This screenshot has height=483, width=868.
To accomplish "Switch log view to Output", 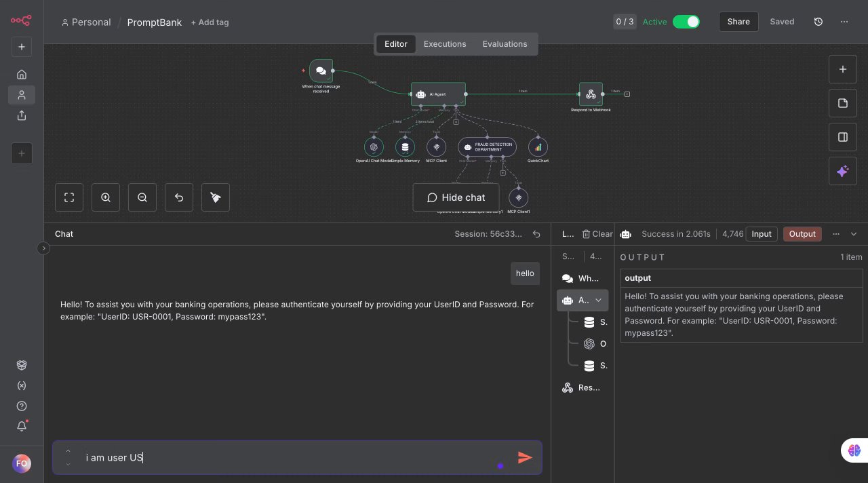I will pos(802,234).
